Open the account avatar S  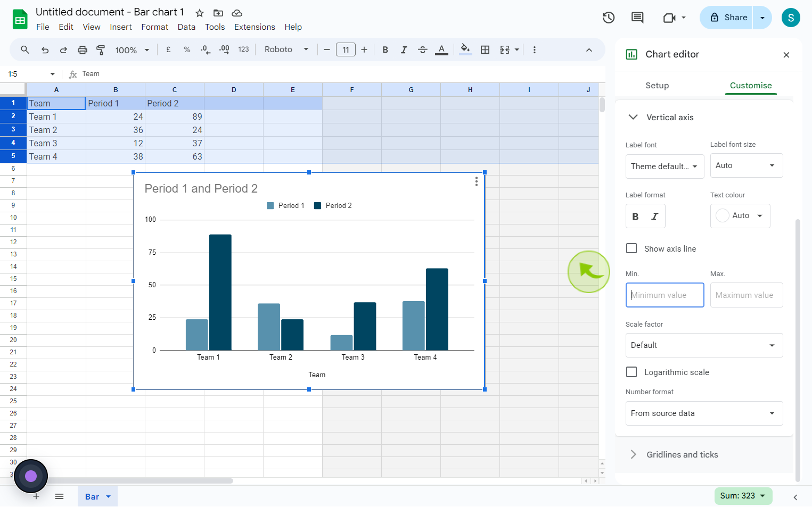coord(791,18)
